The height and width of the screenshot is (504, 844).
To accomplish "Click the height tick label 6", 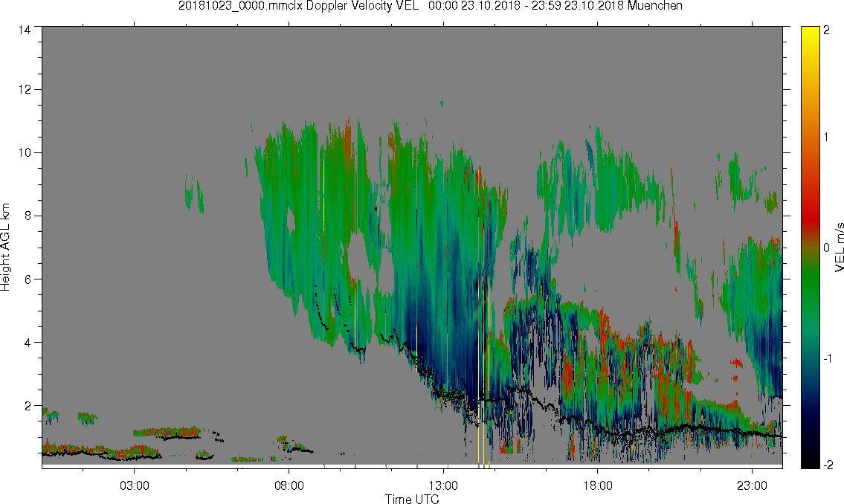I will pyautogui.click(x=27, y=280).
